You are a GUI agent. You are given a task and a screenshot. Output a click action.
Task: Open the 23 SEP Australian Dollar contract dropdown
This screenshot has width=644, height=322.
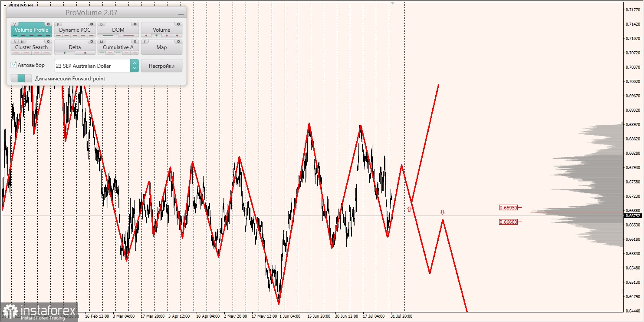click(96, 66)
